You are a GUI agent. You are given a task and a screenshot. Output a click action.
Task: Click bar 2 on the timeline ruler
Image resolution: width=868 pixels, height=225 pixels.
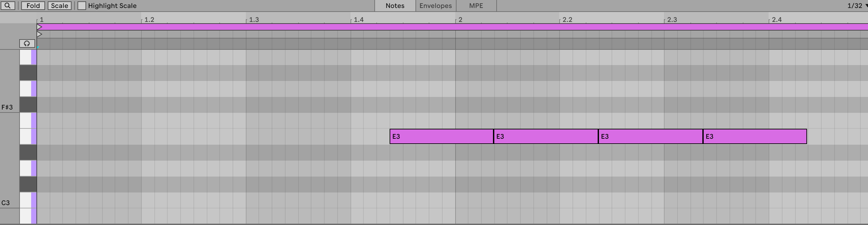tap(460, 20)
